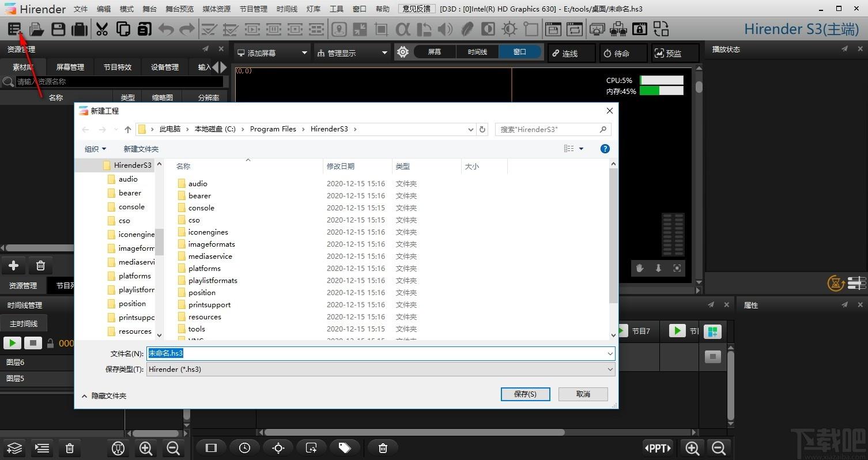Click the floppy disk Save icon
868x460 pixels.
[58, 29]
